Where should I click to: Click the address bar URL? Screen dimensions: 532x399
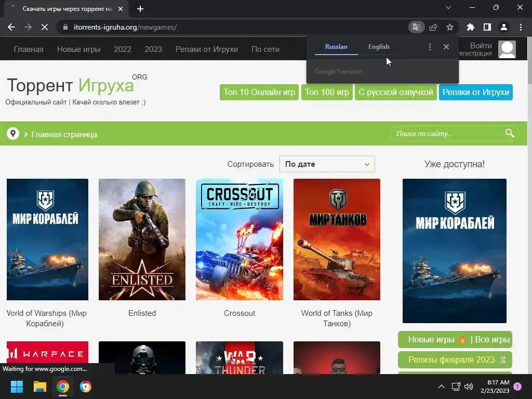click(125, 27)
